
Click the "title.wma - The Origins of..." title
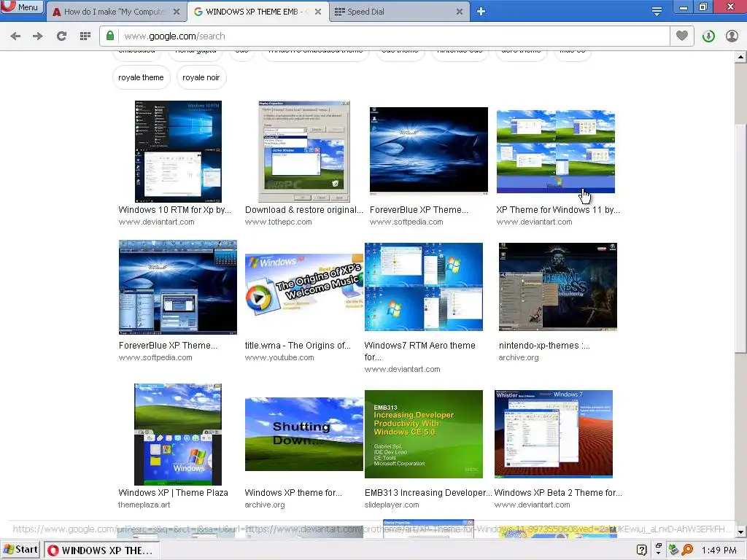pyautogui.click(x=298, y=346)
